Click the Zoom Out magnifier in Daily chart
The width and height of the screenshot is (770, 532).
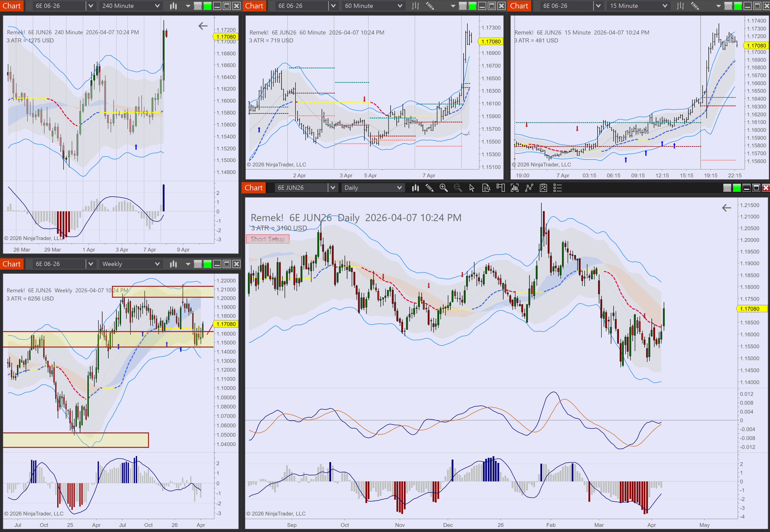pyautogui.click(x=458, y=188)
